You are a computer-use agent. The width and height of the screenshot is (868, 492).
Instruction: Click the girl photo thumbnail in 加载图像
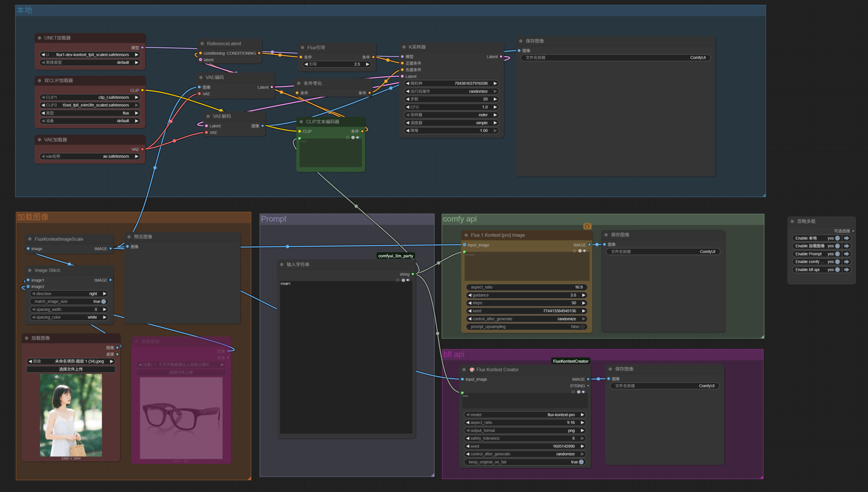(x=71, y=415)
